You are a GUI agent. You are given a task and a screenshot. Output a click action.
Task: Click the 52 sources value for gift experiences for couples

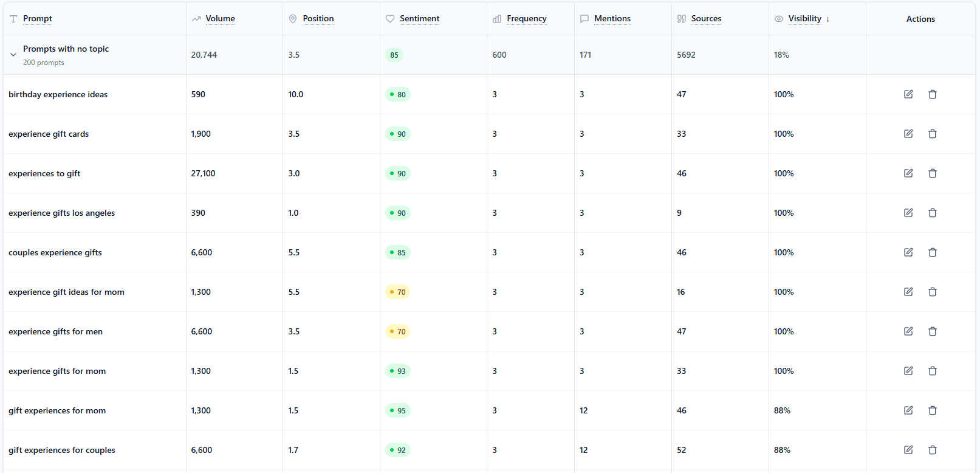click(x=682, y=450)
